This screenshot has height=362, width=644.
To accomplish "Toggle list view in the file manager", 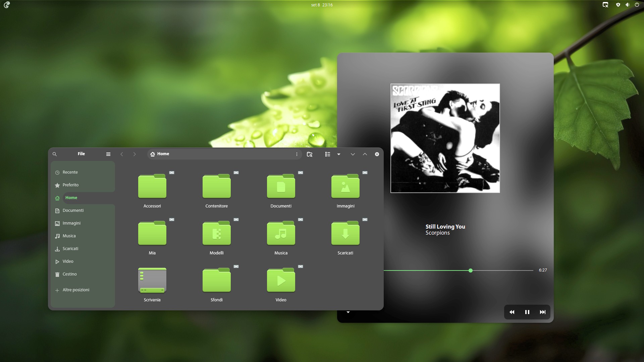I will (x=328, y=154).
